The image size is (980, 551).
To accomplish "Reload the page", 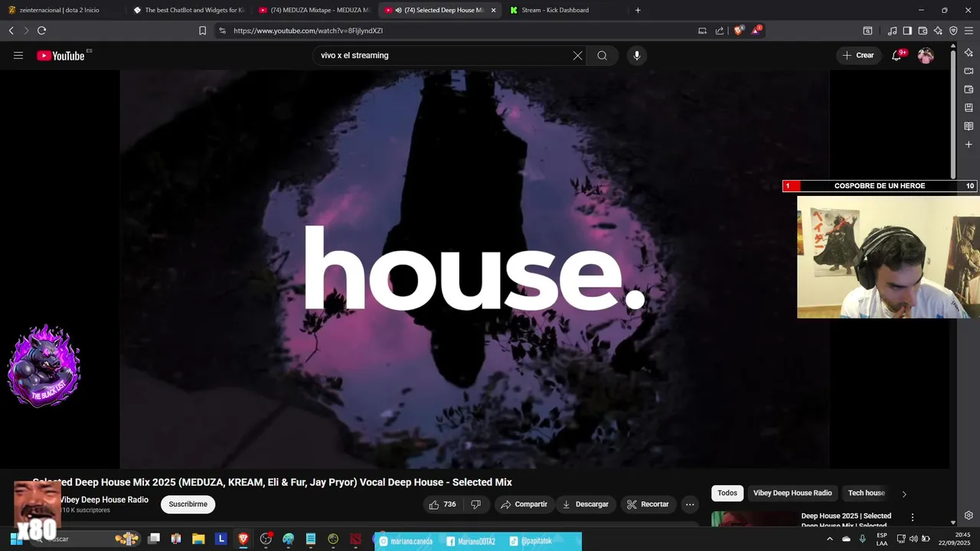I will tap(41, 31).
